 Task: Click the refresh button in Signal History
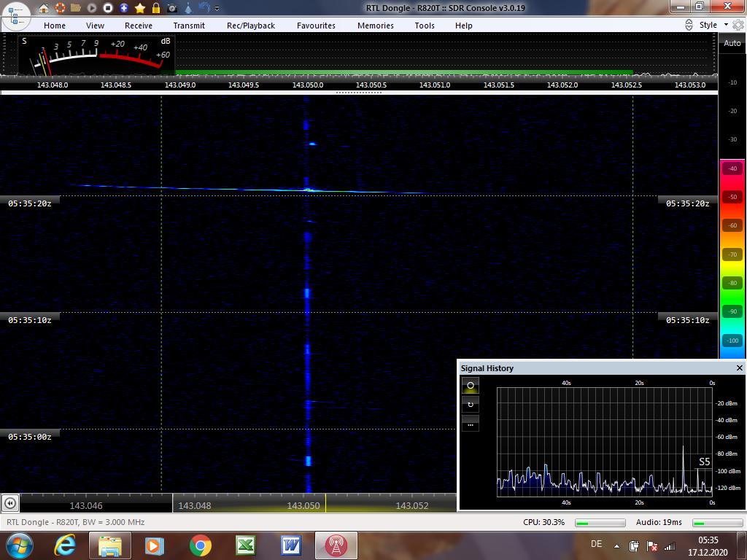471,404
